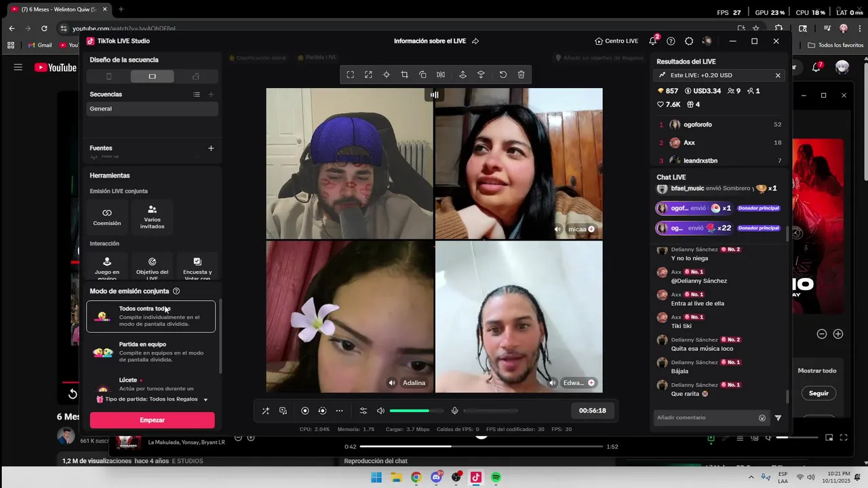Delete the source with the trash icon

click(x=521, y=75)
